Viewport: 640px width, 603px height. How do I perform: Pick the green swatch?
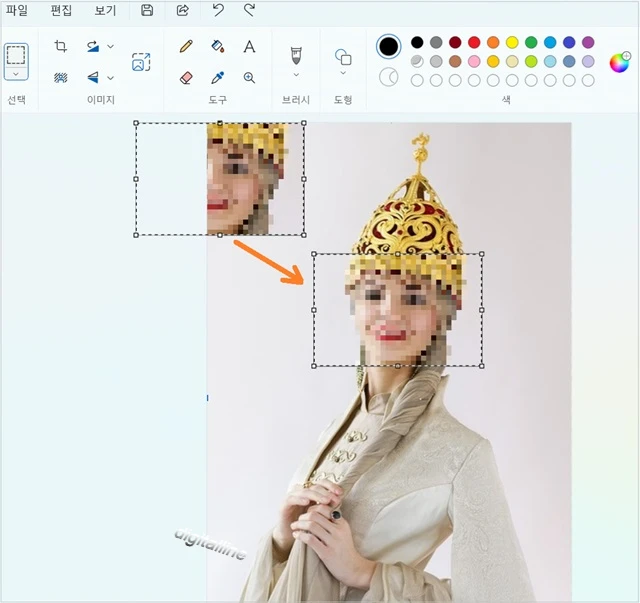pyautogui.click(x=531, y=42)
